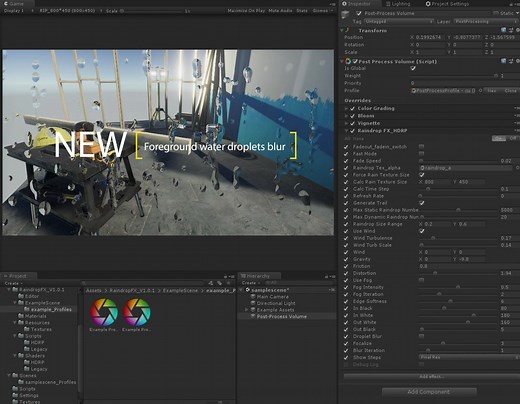The height and width of the screenshot is (404, 520).
Task: Open the Tag dropdown in Inspector
Action: tap(398, 21)
